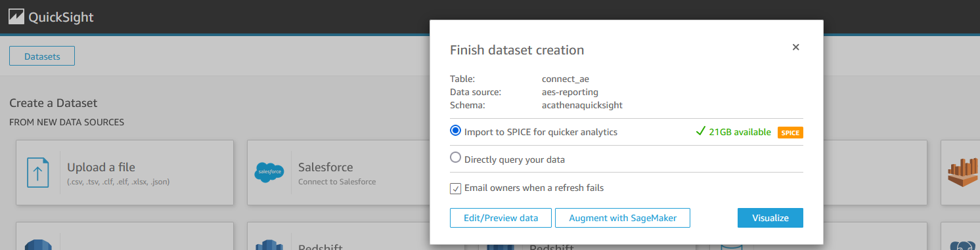Click the upload file arrow icon
This screenshot has height=250, width=980.
coord(38,173)
